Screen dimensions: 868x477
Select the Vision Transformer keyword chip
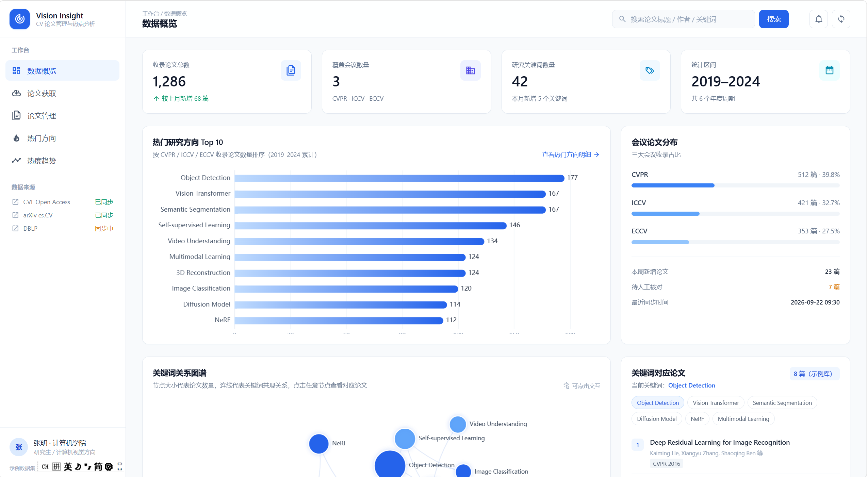pyautogui.click(x=716, y=402)
